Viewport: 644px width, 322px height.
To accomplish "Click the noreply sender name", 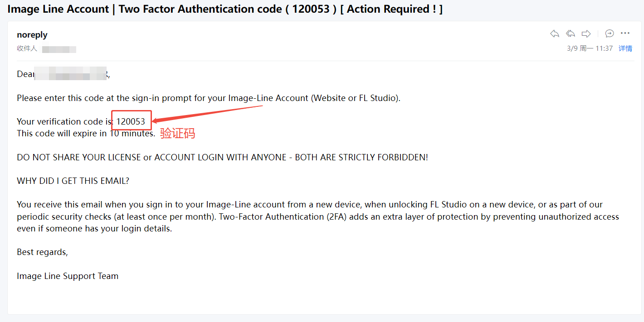I will (x=32, y=35).
